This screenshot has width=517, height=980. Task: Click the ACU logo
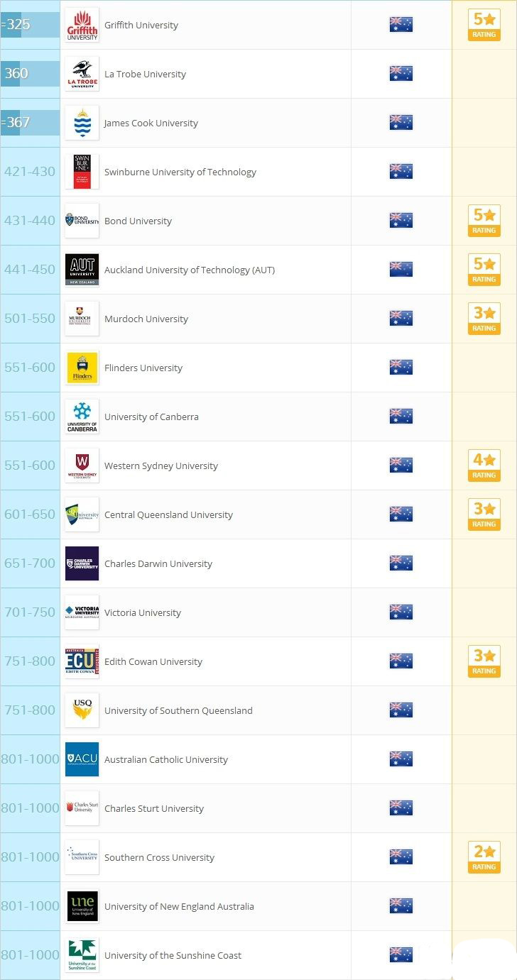tap(82, 759)
